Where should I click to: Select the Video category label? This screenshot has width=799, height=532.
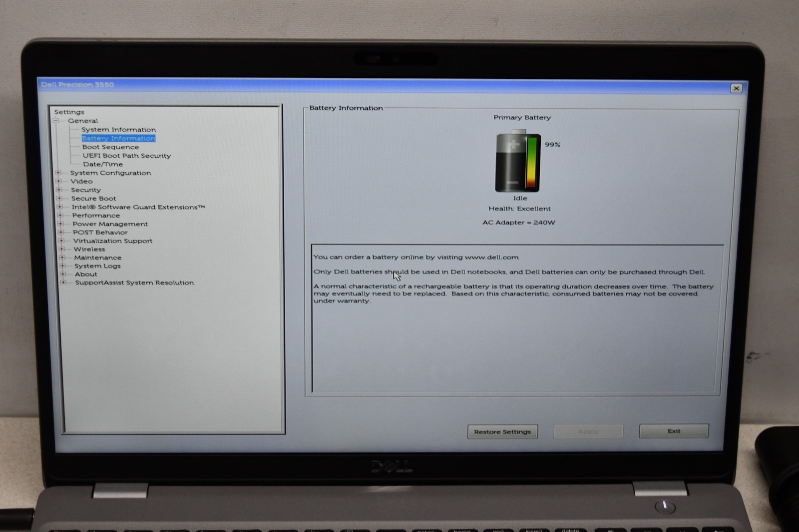point(81,181)
